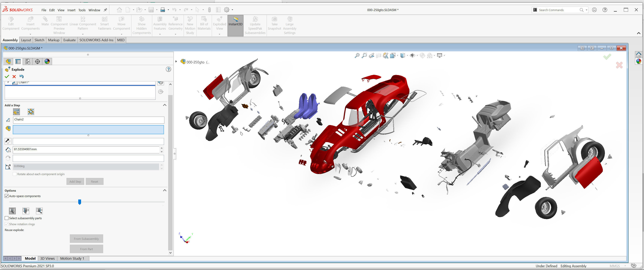Uncheck Auto-space components
Image resolution: width=644 pixels, height=270 pixels.
tap(7, 196)
